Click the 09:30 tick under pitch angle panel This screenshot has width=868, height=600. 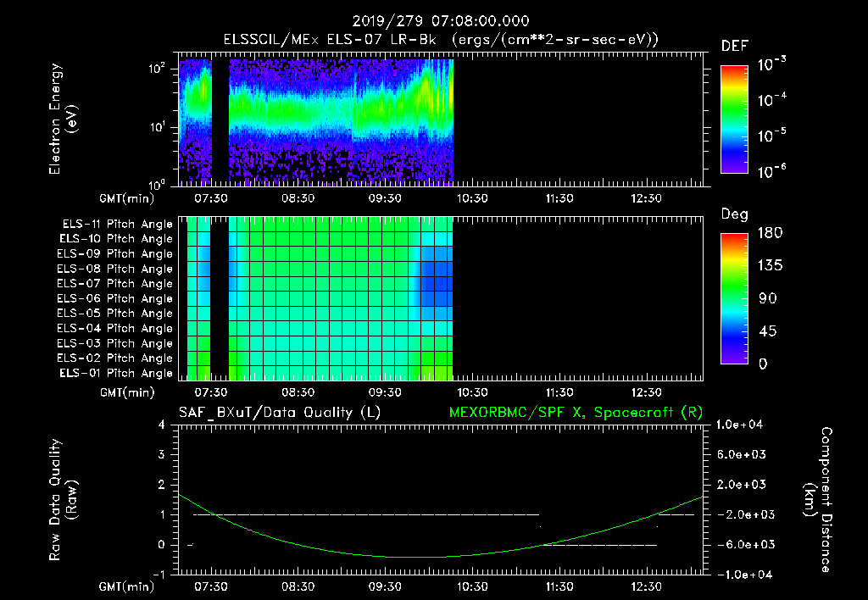[385, 392]
